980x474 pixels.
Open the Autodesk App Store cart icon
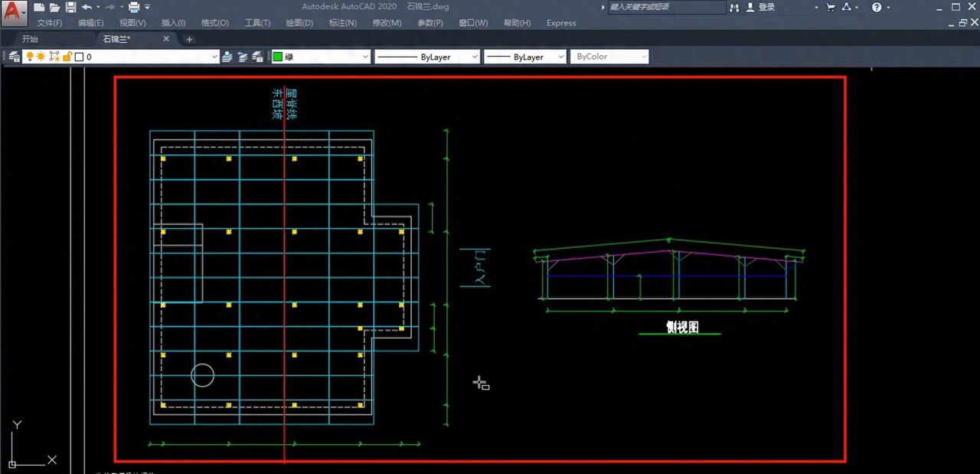point(831,7)
